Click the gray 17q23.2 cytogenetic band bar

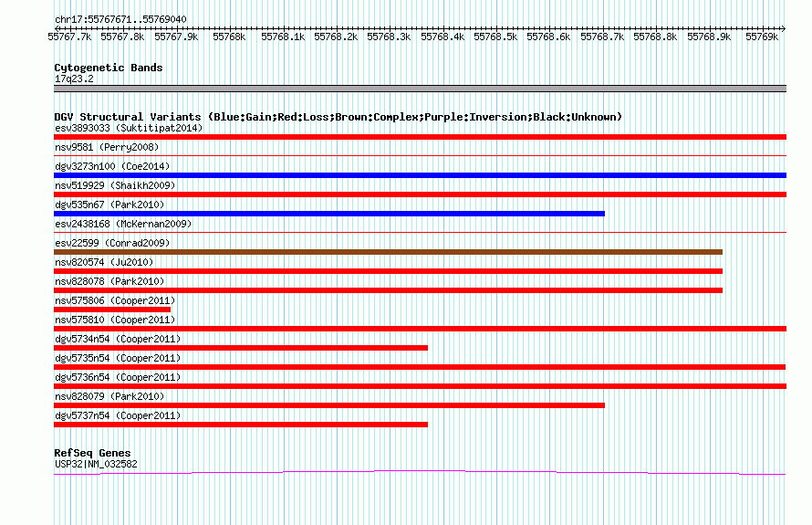pyautogui.click(x=420, y=89)
